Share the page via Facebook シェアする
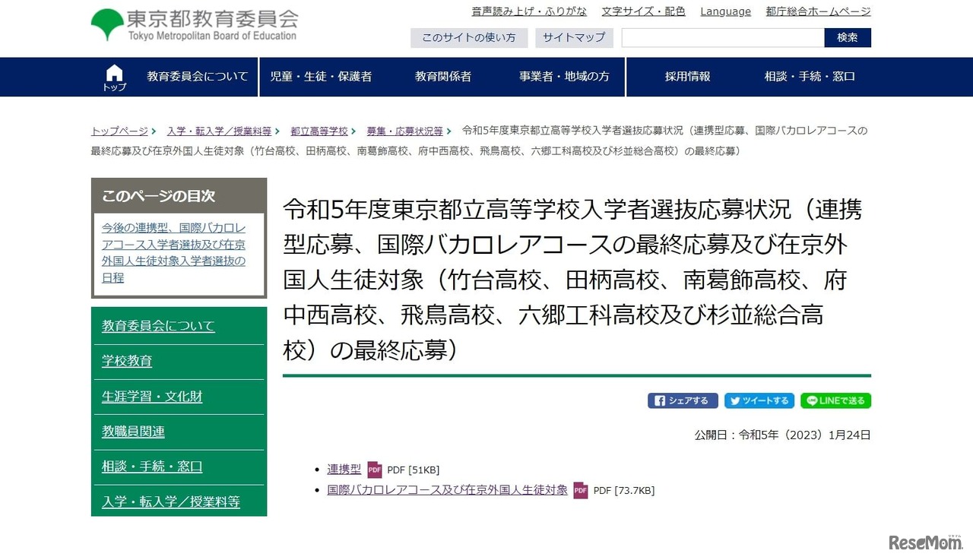Screen dimensions: 973x560 683,400
